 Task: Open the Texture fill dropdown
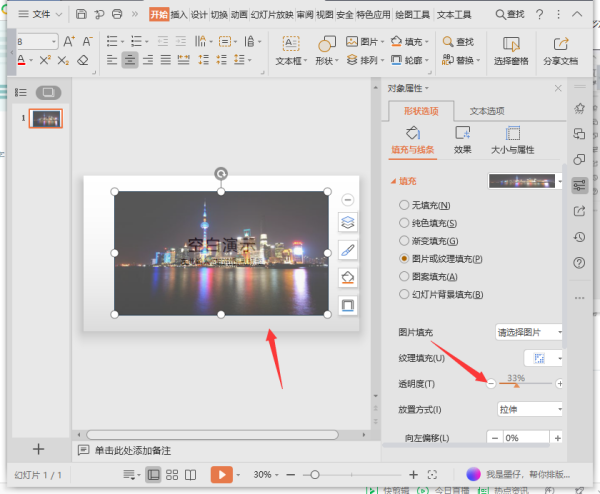coord(543,358)
